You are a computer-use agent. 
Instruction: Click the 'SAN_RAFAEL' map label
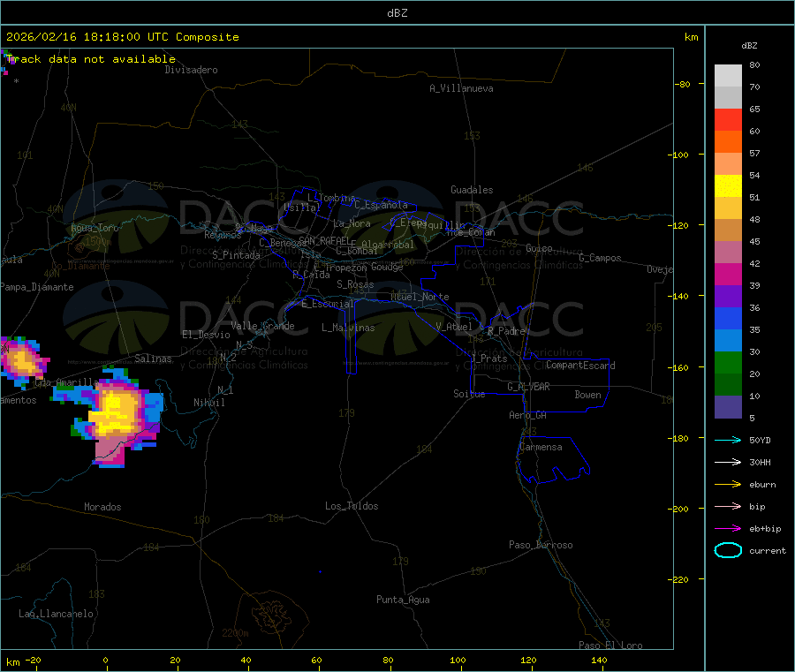tap(324, 240)
